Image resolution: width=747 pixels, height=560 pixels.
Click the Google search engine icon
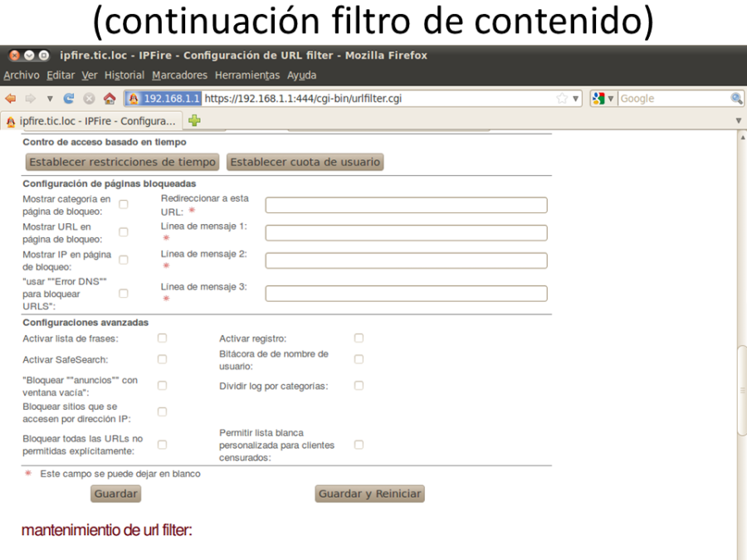point(598,98)
